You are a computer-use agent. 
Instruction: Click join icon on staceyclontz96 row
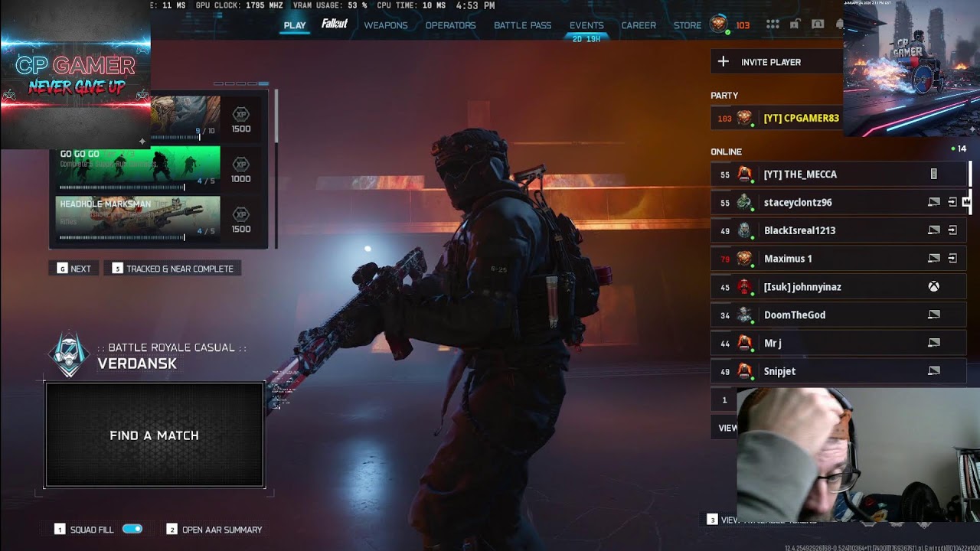[952, 202]
